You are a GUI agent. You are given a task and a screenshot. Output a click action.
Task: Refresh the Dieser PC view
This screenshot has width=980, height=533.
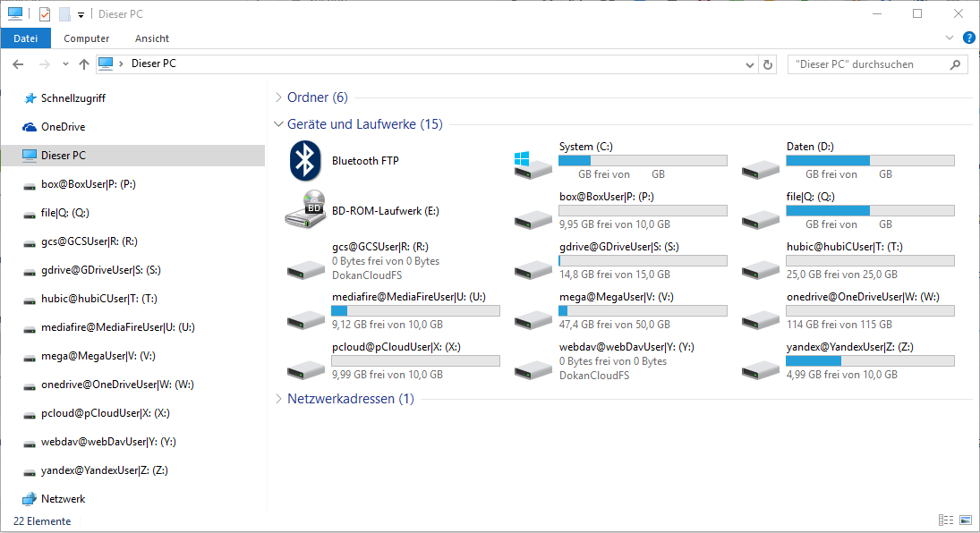pos(768,64)
